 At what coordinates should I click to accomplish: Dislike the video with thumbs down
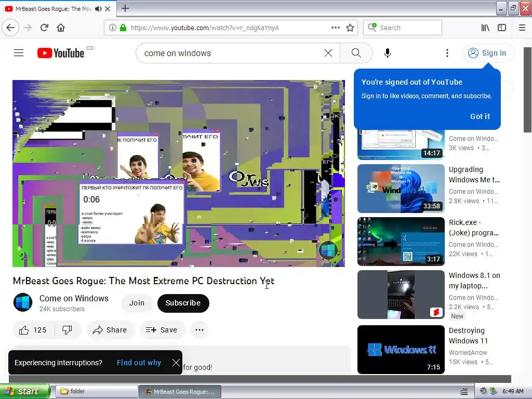67,330
